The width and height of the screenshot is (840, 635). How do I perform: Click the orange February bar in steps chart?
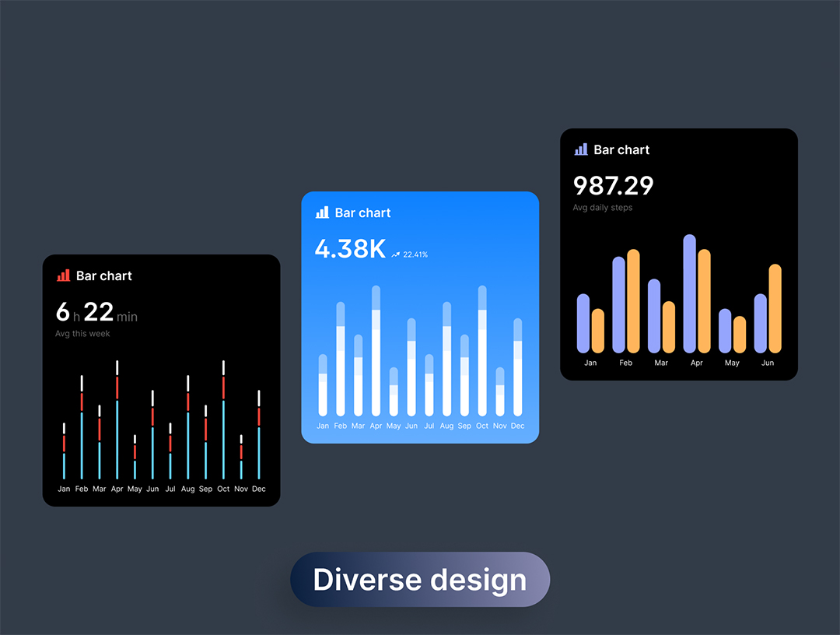[x=633, y=301]
